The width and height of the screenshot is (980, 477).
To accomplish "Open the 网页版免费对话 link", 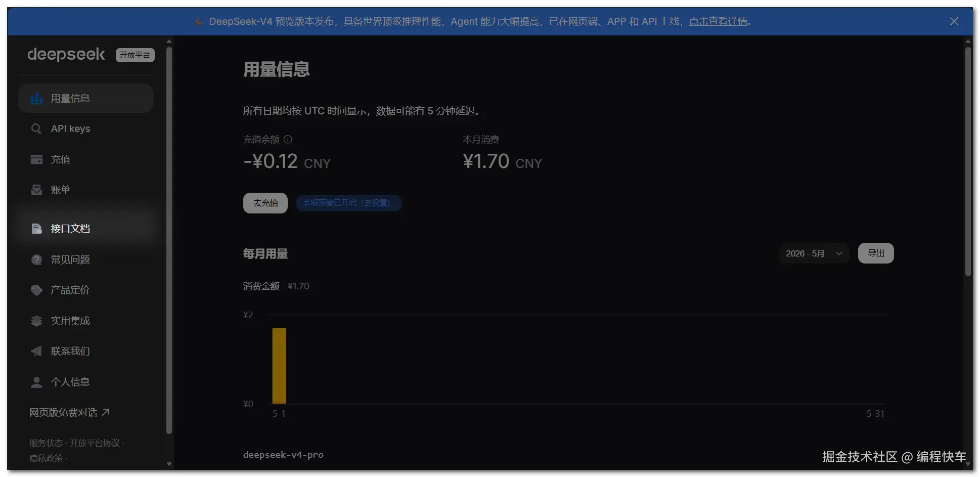I will pyautogui.click(x=69, y=413).
